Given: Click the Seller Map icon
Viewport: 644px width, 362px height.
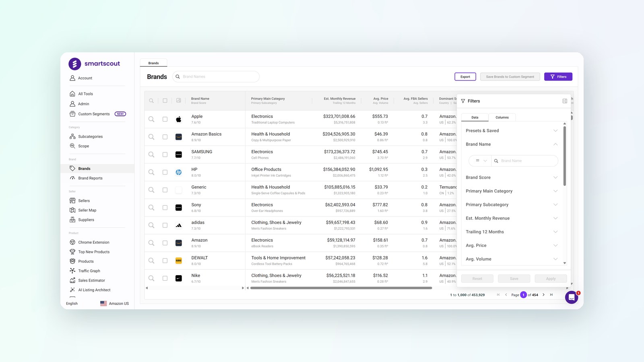Looking at the screenshot, I should click(72, 210).
